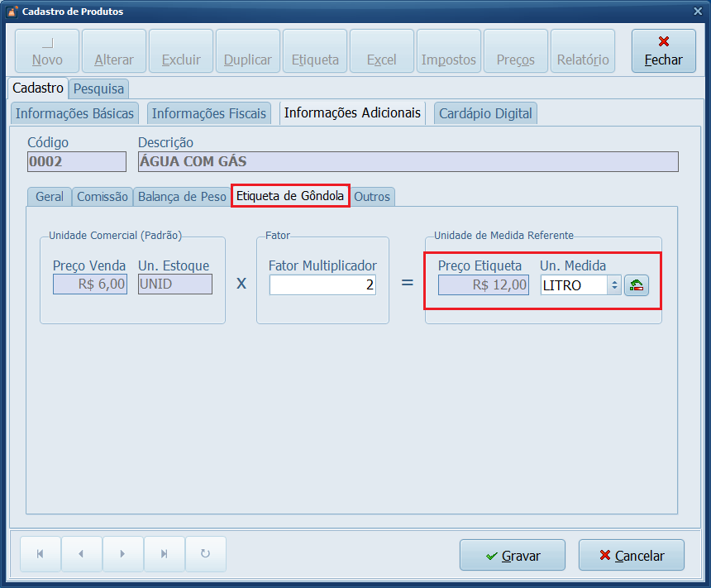
Task: Switch to the Balança de Peso tab
Action: tap(182, 197)
